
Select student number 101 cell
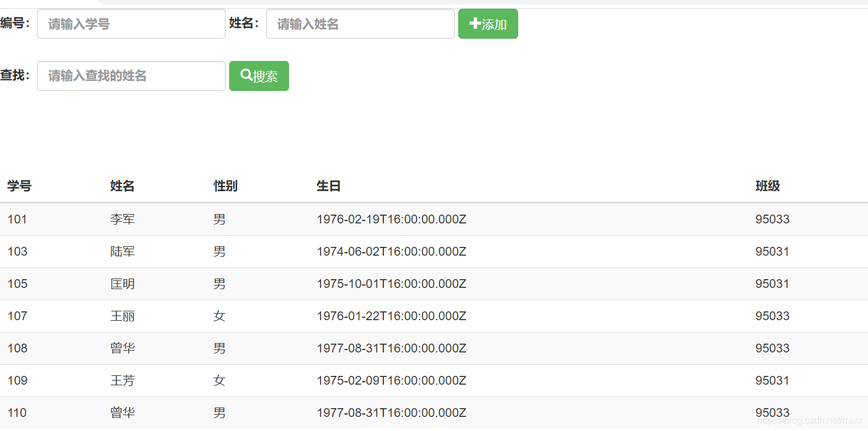(17, 219)
